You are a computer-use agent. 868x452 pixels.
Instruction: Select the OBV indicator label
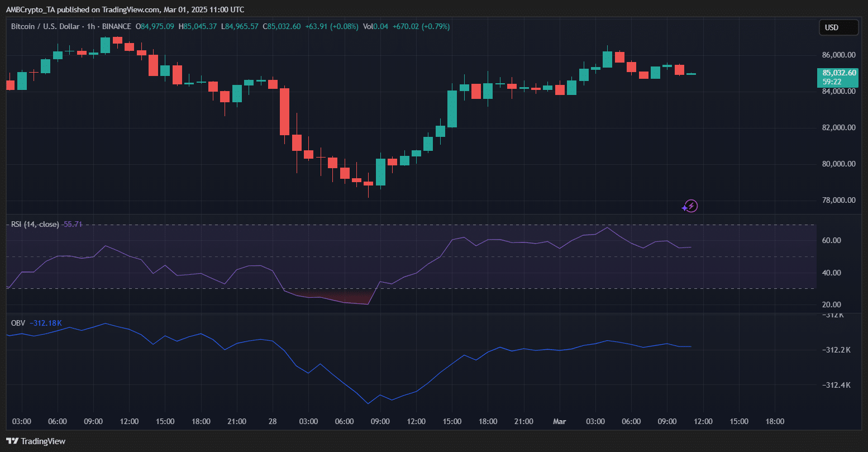tap(18, 323)
